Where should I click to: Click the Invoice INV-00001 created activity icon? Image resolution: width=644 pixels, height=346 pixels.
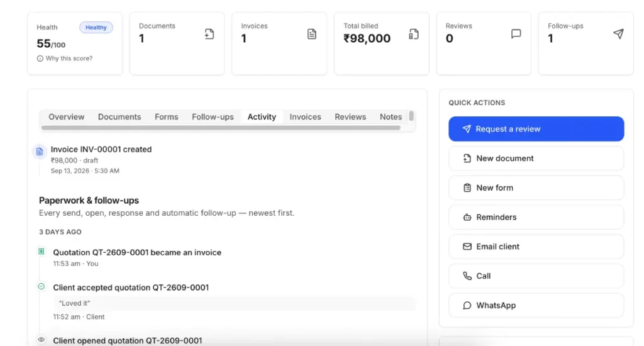pos(40,152)
